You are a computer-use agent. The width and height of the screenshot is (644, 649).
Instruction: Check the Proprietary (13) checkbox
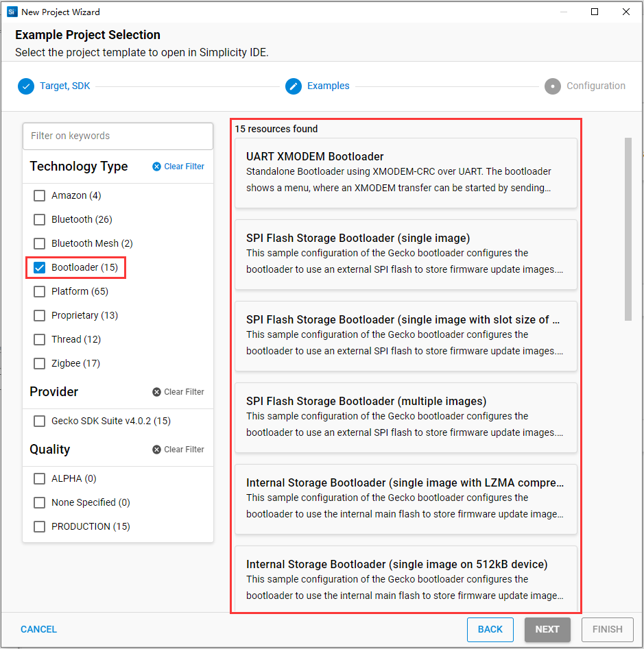pos(39,315)
